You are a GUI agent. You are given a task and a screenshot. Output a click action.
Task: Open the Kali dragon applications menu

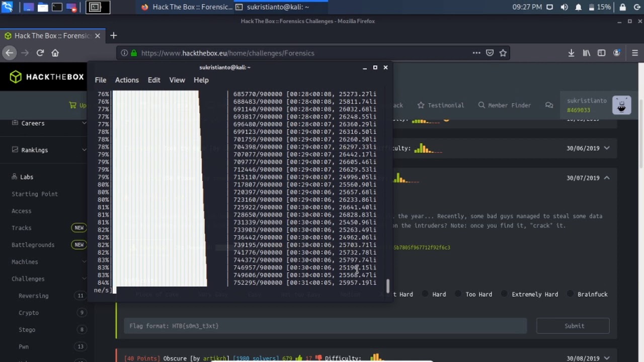[x=8, y=7]
